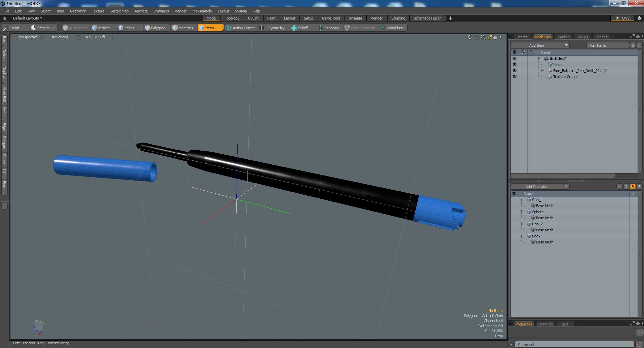Screen dimensions: 644x348
Task: Toggle the S filter in Mesh Ops list
Action: point(633,187)
